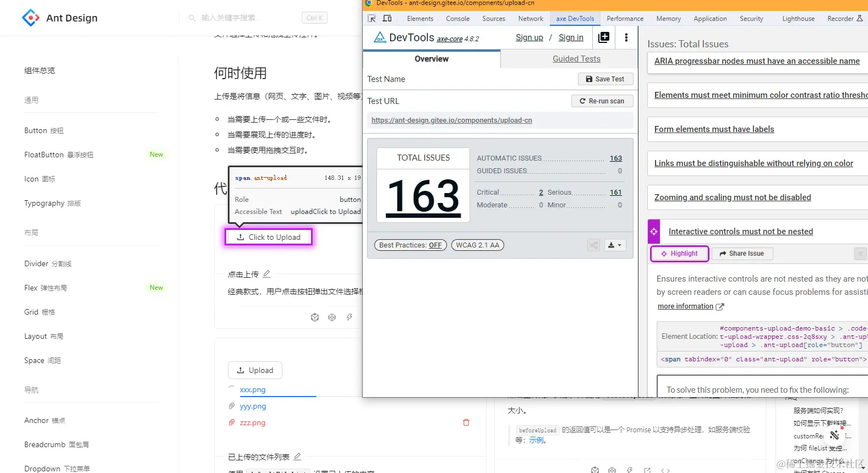Open the xxx.png uploading file link
The image size is (868, 473).
tap(253, 389)
